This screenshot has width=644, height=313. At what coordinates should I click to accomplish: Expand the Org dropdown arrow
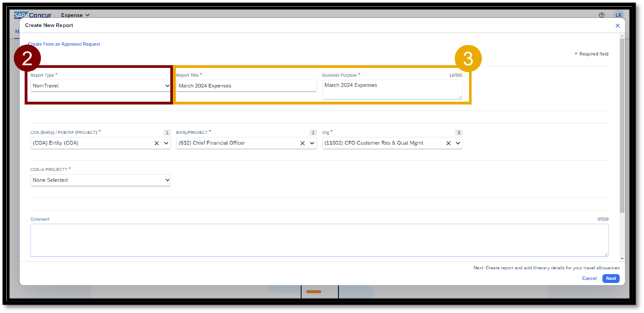pos(458,143)
